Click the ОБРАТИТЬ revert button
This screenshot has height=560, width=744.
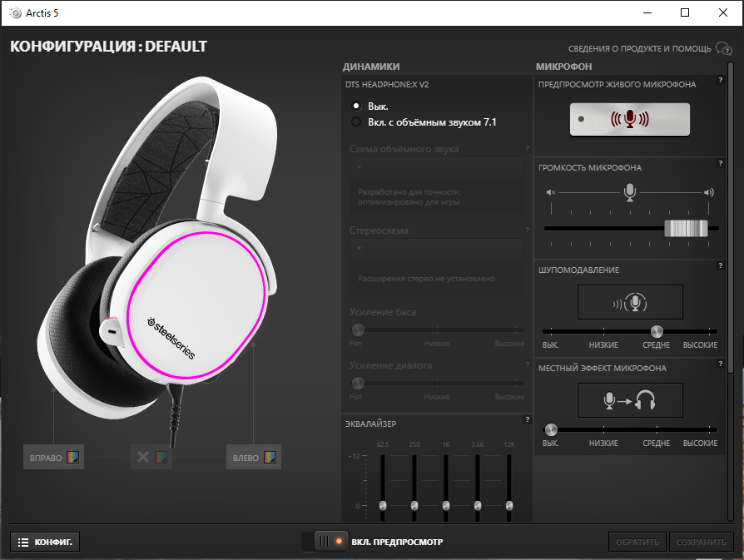[x=637, y=542]
